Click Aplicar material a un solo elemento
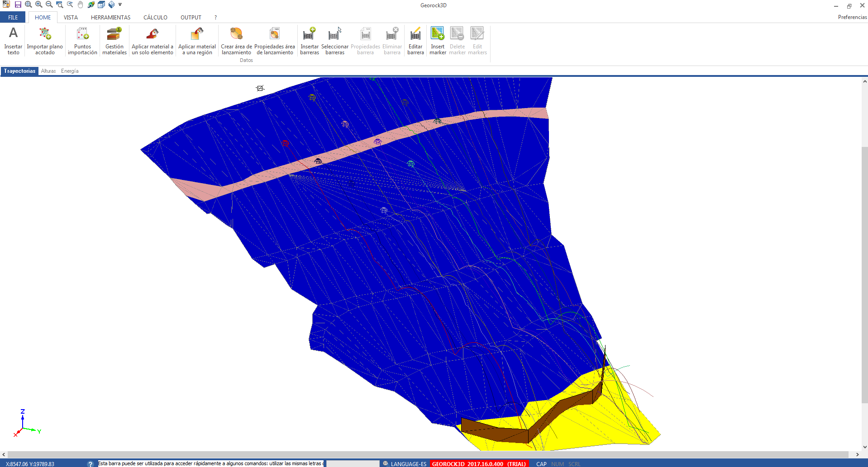Screen dimensions: 868x467 [x=153, y=41]
